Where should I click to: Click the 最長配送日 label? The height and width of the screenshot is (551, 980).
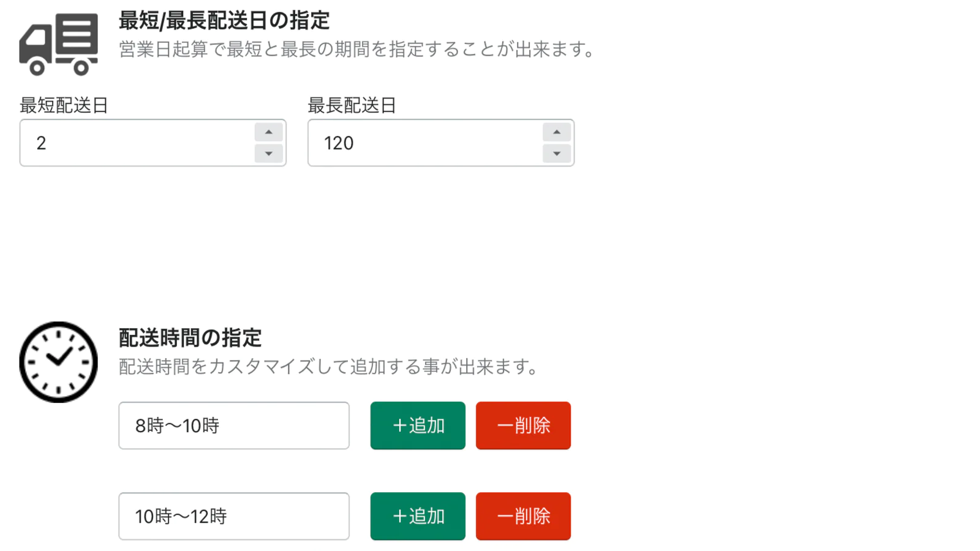352,105
